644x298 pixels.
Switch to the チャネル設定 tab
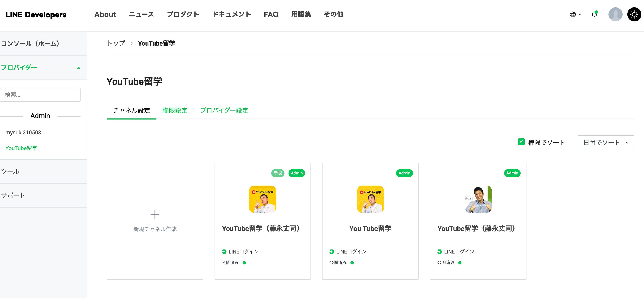pyautogui.click(x=132, y=110)
